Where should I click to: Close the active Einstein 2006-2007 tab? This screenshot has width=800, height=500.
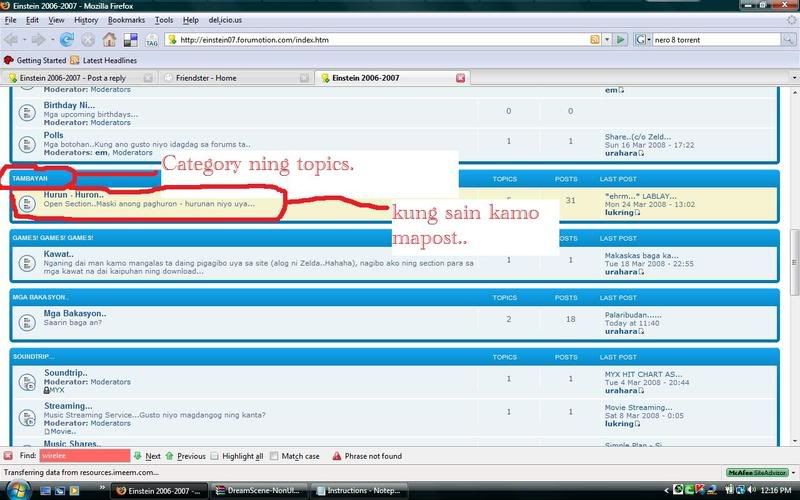pyautogui.click(x=460, y=78)
